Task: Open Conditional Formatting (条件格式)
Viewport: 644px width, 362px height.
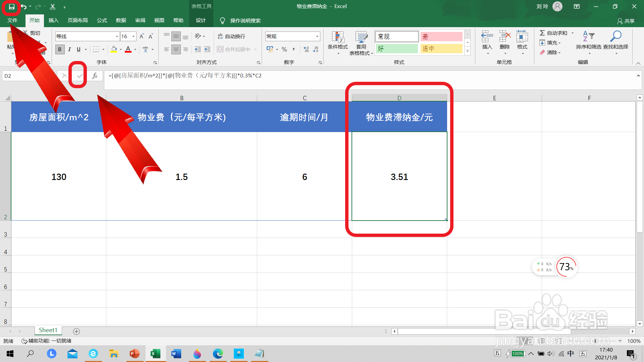Action: [338, 43]
